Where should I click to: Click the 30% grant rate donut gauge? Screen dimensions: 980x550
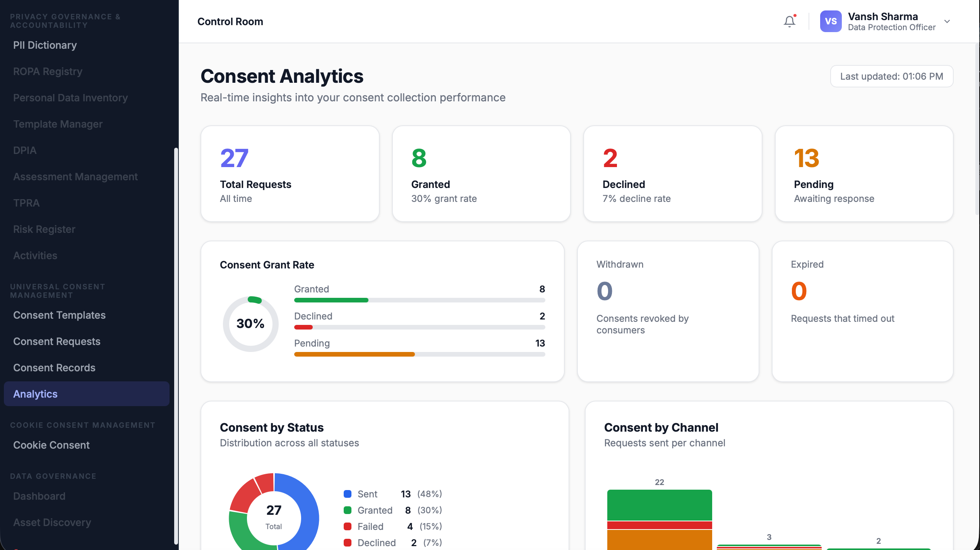click(x=250, y=324)
